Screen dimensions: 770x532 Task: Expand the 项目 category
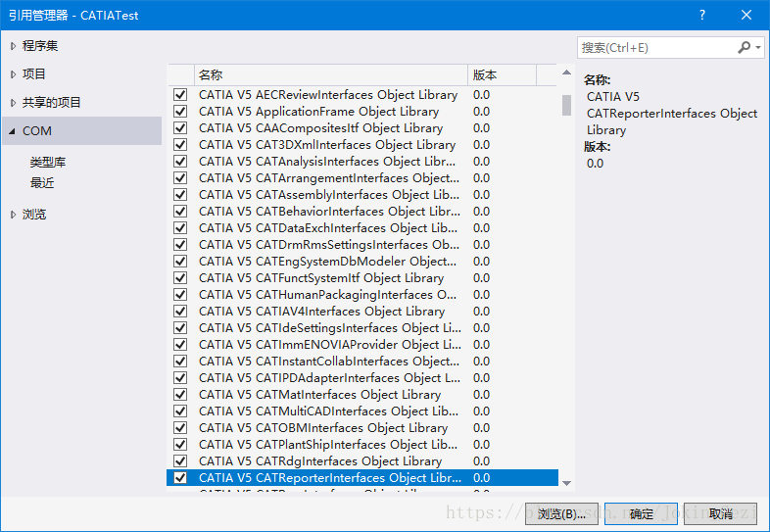[13, 74]
